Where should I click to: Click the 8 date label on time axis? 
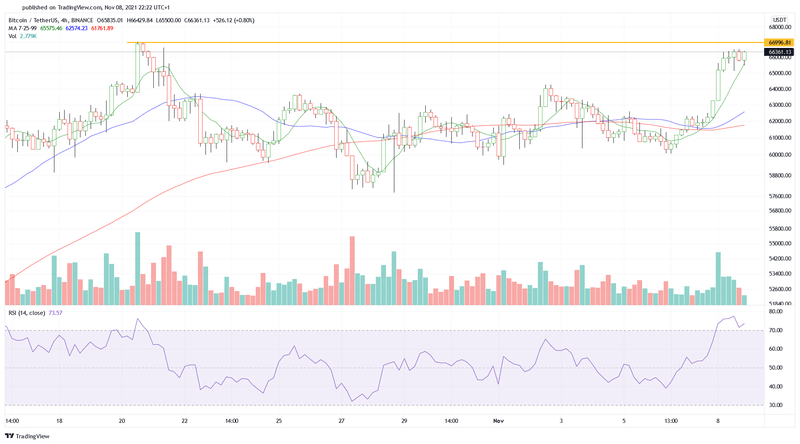718,421
